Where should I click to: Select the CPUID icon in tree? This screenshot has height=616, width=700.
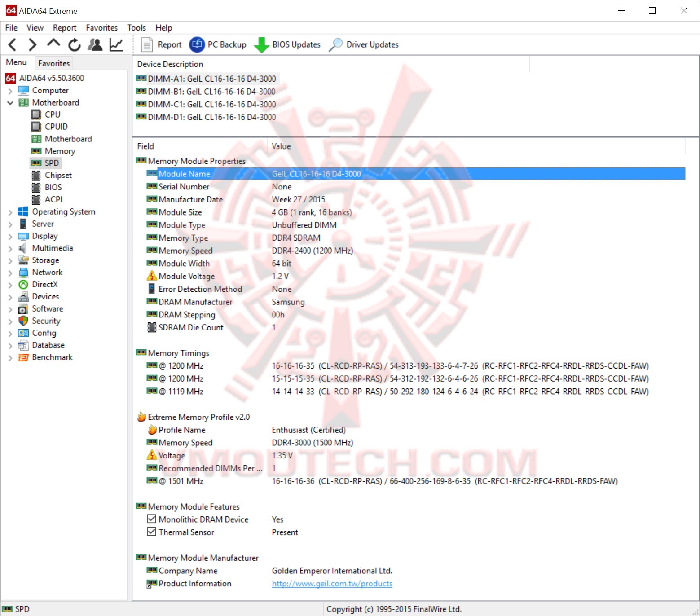point(36,127)
